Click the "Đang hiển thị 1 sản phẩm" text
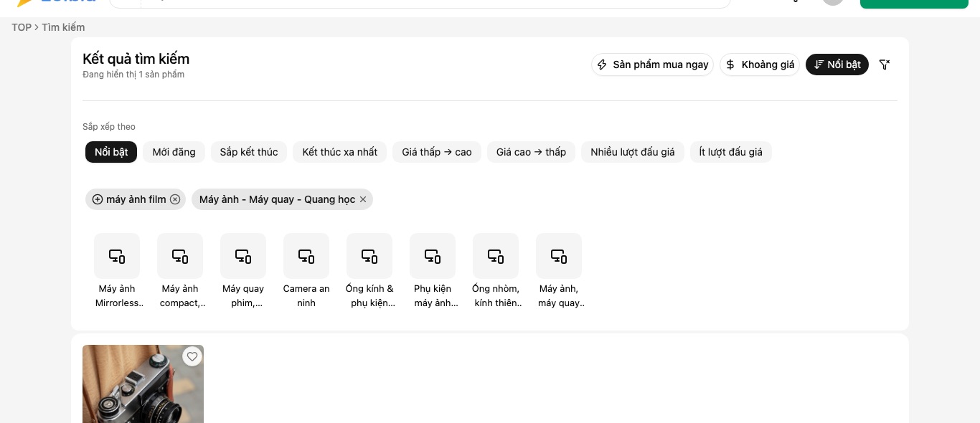Image resolution: width=980 pixels, height=423 pixels. point(133,75)
